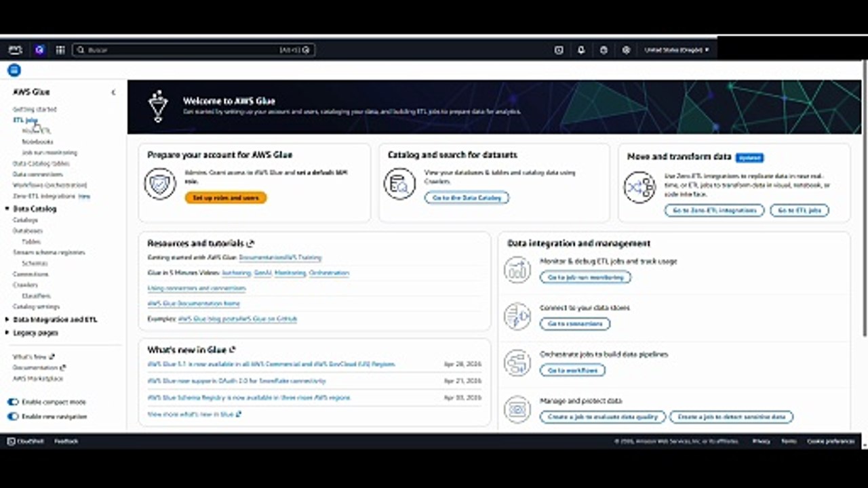This screenshot has width=868, height=488.
Task: Click the shield icon under Prepare your account
Action: pos(160,183)
